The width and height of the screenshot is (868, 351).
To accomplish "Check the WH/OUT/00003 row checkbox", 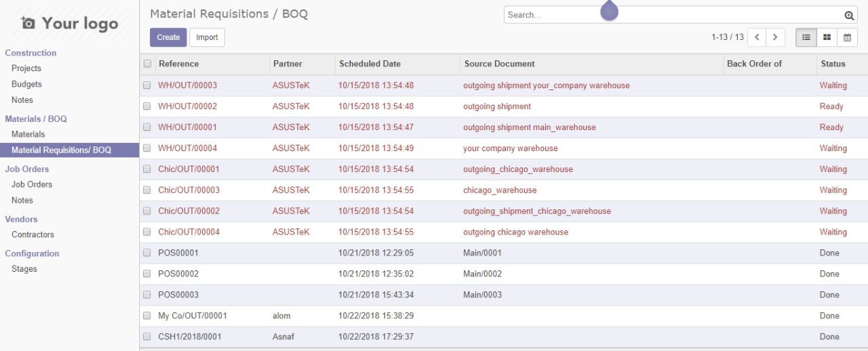I will (147, 85).
